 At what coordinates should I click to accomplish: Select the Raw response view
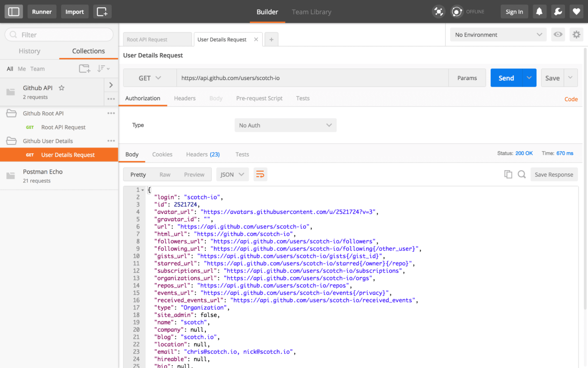(165, 174)
